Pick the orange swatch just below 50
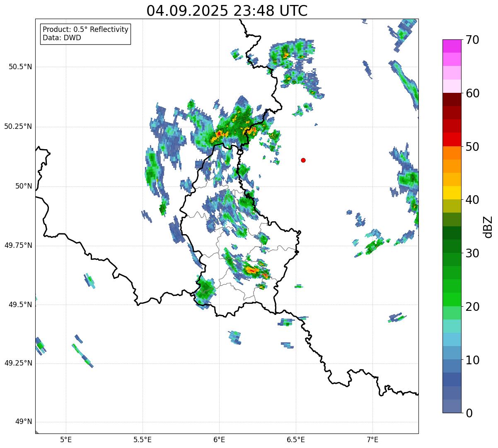 [x=452, y=153]
